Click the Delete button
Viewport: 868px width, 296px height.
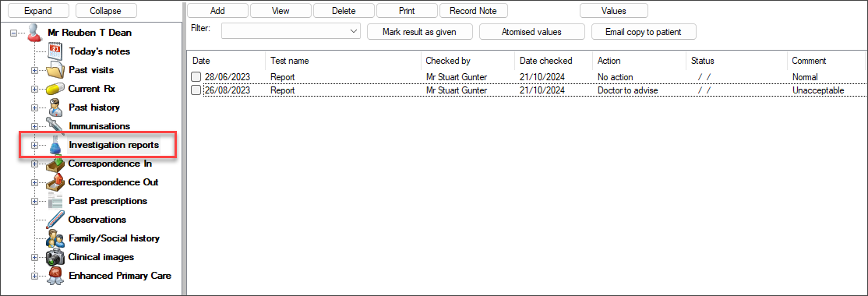(x=344, y=10)
